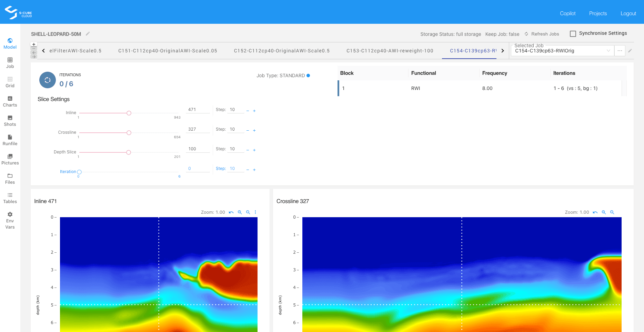The image size is (644, 332).
Task: Switch to tab elFilterAWI-Scale0.5
Action: (76, 51)
